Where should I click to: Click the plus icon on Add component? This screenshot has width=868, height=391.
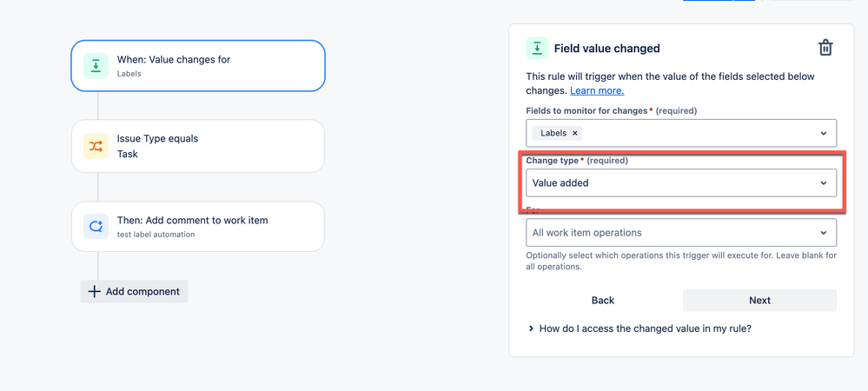(x=95, y=291)
